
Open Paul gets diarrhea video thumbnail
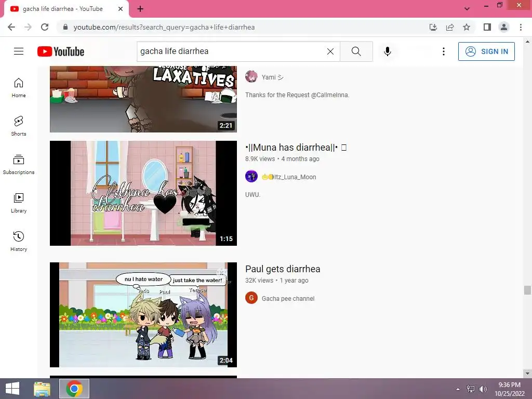coord(143,314)
